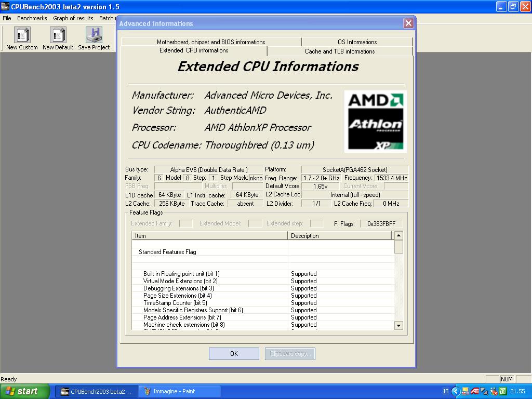Viewport: 532px width, 399px height.
Task: Open the Graph of results menu
Action: coord(73,18)
